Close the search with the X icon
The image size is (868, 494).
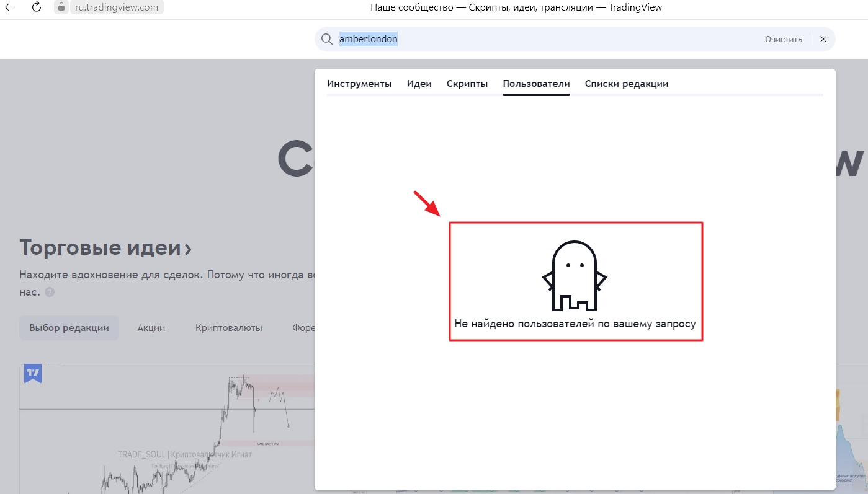coord(823,39)
